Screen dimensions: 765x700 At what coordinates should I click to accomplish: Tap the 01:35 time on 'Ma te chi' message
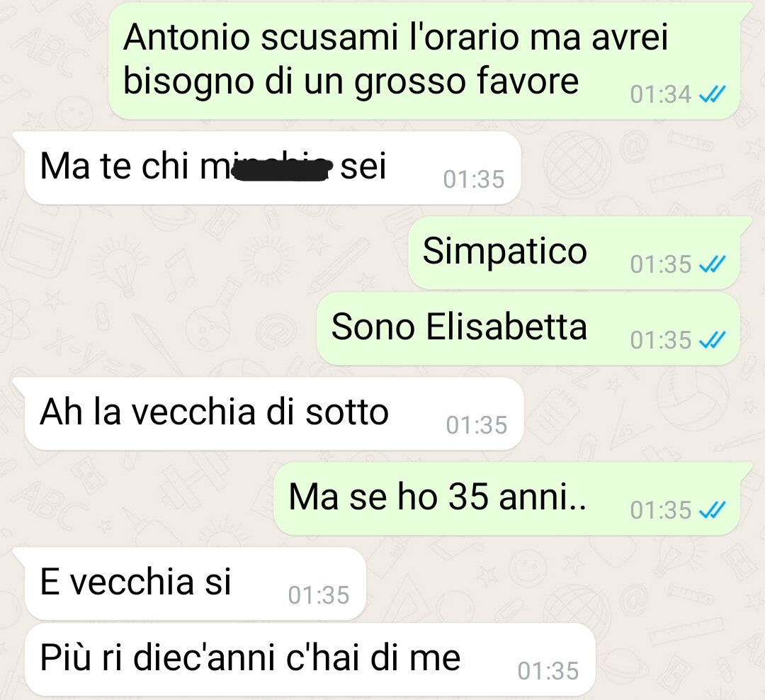474,179
